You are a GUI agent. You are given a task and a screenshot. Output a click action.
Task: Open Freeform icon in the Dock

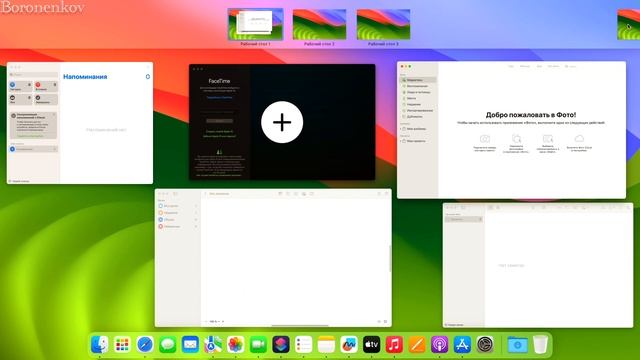pyautogui.click(x=349, y=345)
